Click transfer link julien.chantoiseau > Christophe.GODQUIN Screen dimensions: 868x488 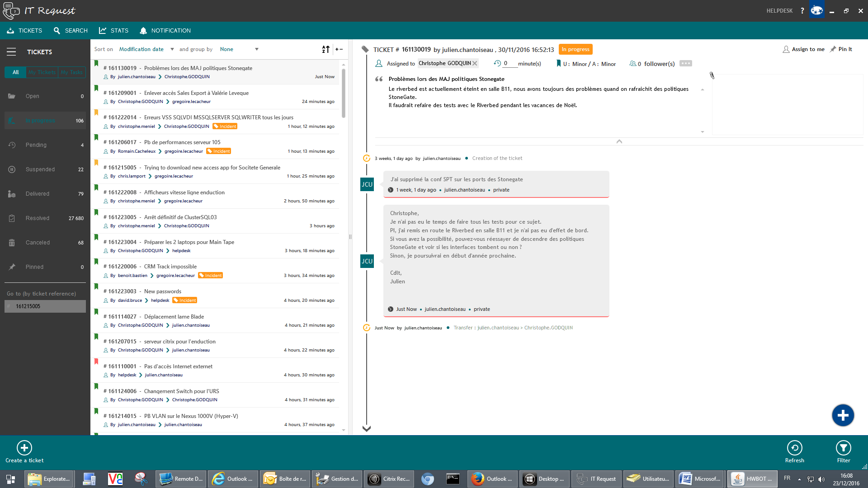[x=513, y=328]
